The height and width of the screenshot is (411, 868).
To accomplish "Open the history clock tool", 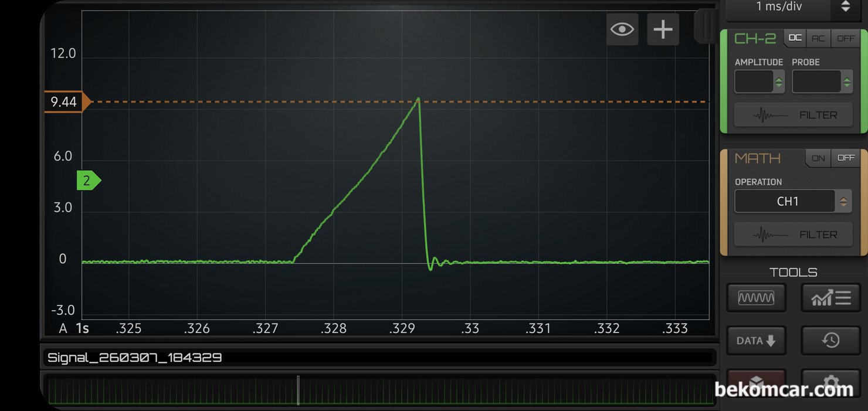I will tap(830, 340).
